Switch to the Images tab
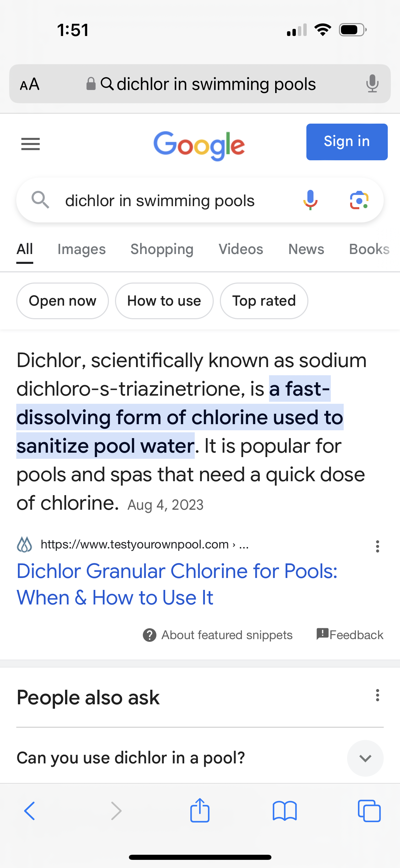 point(81,249)
